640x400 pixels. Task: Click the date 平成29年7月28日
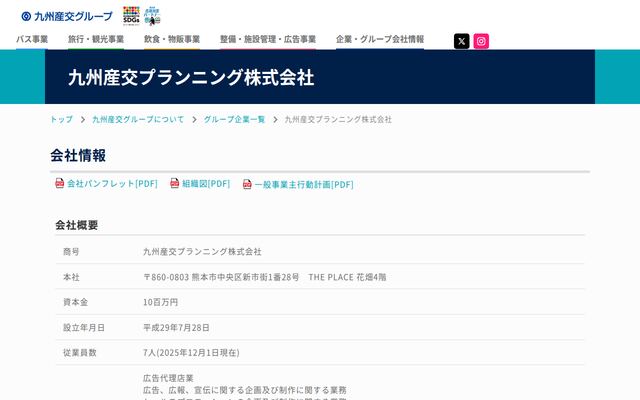(176, 328)
